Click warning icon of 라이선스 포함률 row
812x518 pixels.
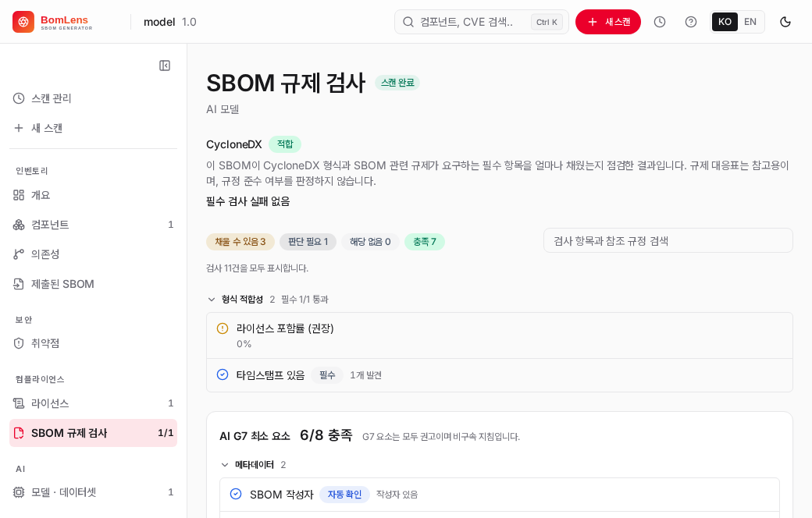pyautogui.click(x=223, y=328)
